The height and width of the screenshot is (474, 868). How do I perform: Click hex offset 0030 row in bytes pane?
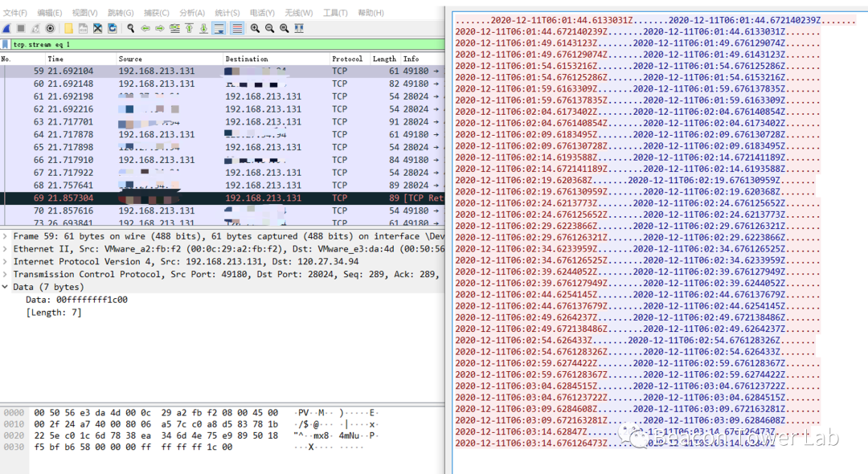(182, 447)
